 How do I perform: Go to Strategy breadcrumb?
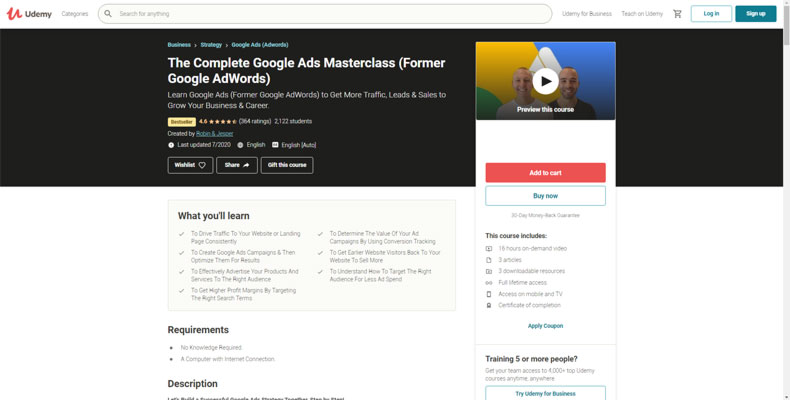click(211, 45)
